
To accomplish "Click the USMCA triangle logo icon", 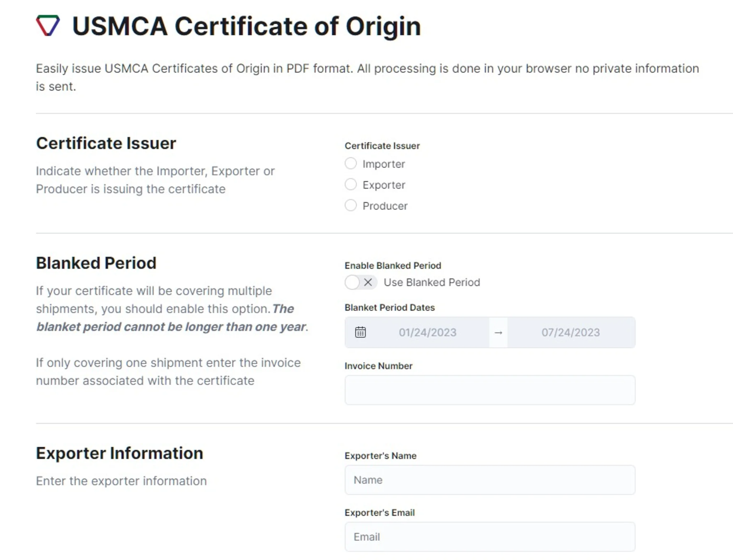I will (x=48, y=25).
